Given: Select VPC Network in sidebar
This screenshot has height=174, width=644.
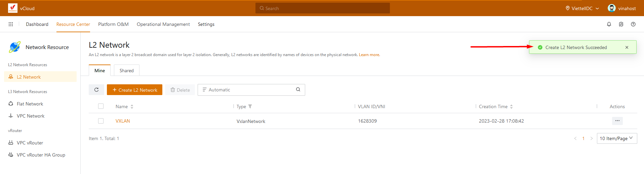Looking at the screenshot, I should 40,116.
